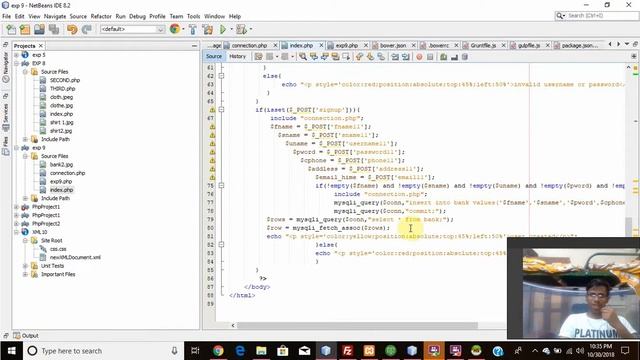Image resolution: width=640 pixels, height=360 pixels.
Task: Click the Last Edit icon in editor toolbar
Action: (x=258, y=57)
